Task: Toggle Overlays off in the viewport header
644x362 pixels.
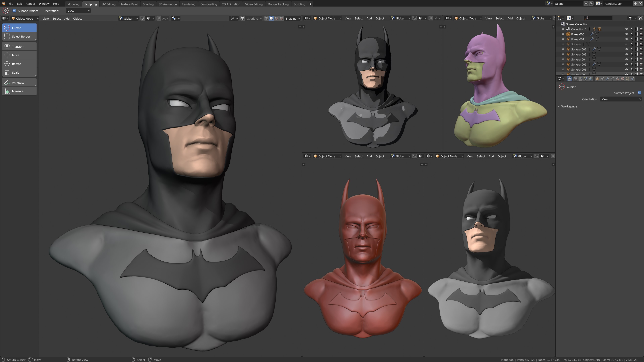Action: coord(242,18)
